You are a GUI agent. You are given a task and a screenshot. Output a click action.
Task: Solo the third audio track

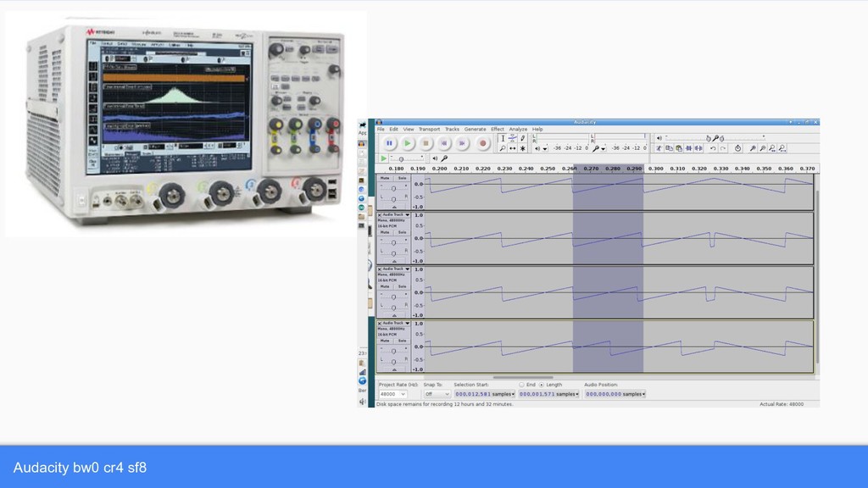[402, 286]
